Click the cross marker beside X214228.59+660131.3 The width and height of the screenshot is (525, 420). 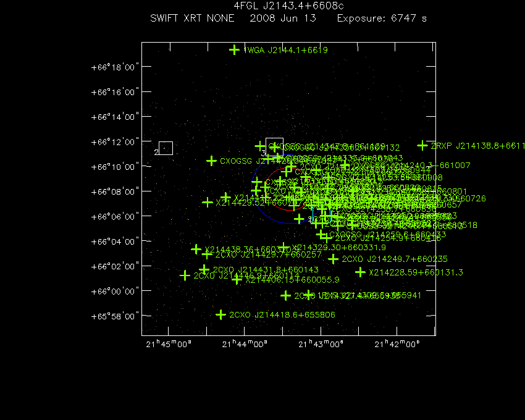click(360, 272)
